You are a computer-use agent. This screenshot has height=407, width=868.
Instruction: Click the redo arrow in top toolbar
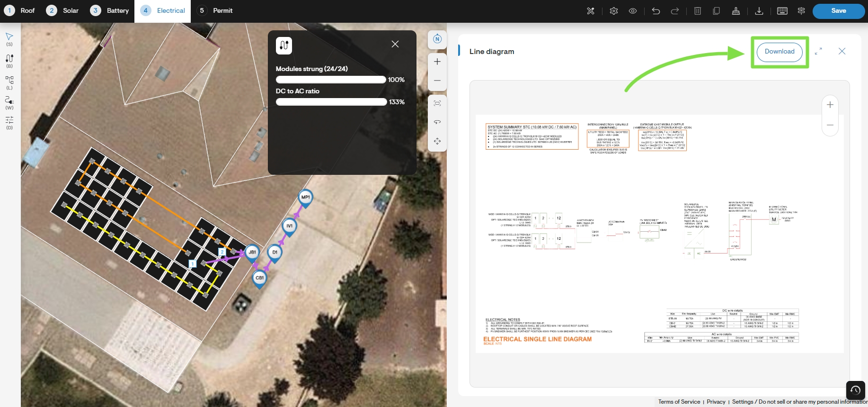pyautogui.click(x=675, y=11)
